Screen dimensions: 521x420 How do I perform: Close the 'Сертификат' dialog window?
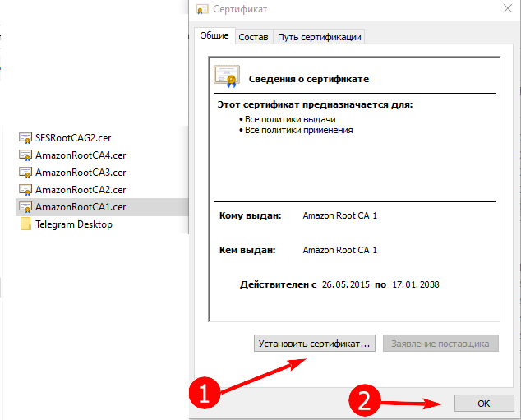(506, 10)
